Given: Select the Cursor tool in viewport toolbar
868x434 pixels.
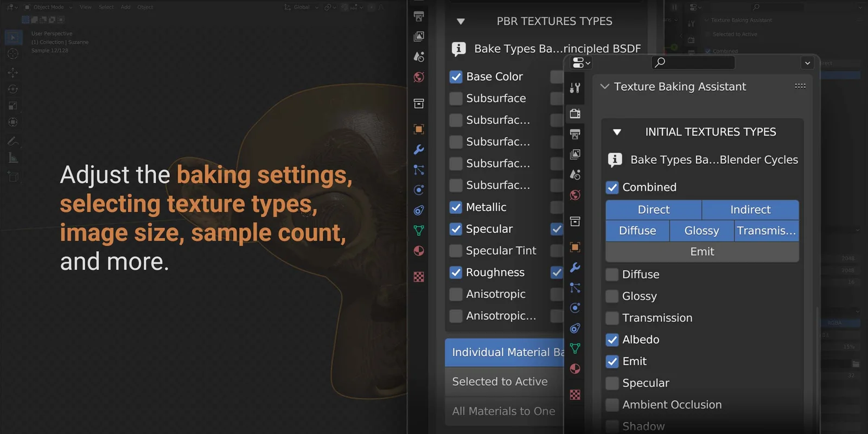Looking at the screenshot, I should [13, 54].
